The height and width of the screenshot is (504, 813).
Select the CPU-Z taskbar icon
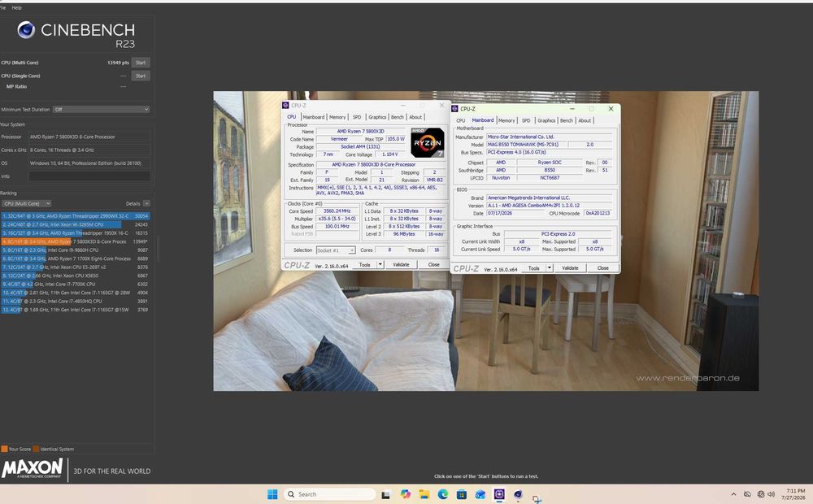pyautogui.click(x=499, y=494)
